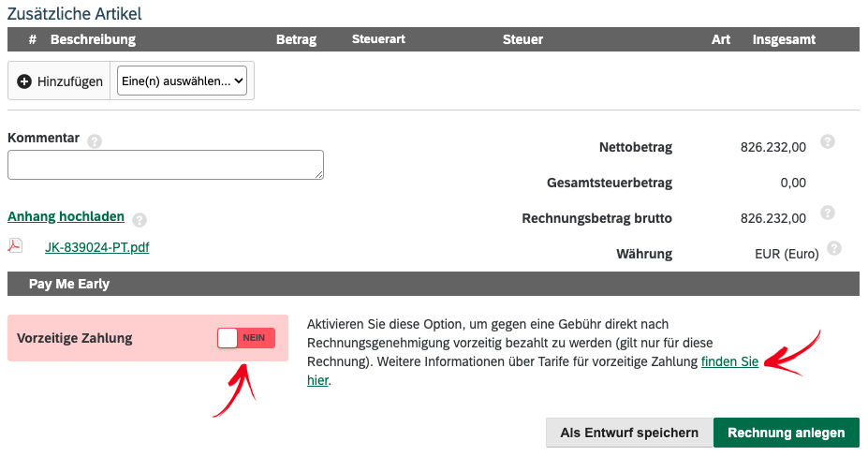The width and height of the screenshot is (868, 456).
Task: Open help icon next to Kommentar
Action: (95, 141)
